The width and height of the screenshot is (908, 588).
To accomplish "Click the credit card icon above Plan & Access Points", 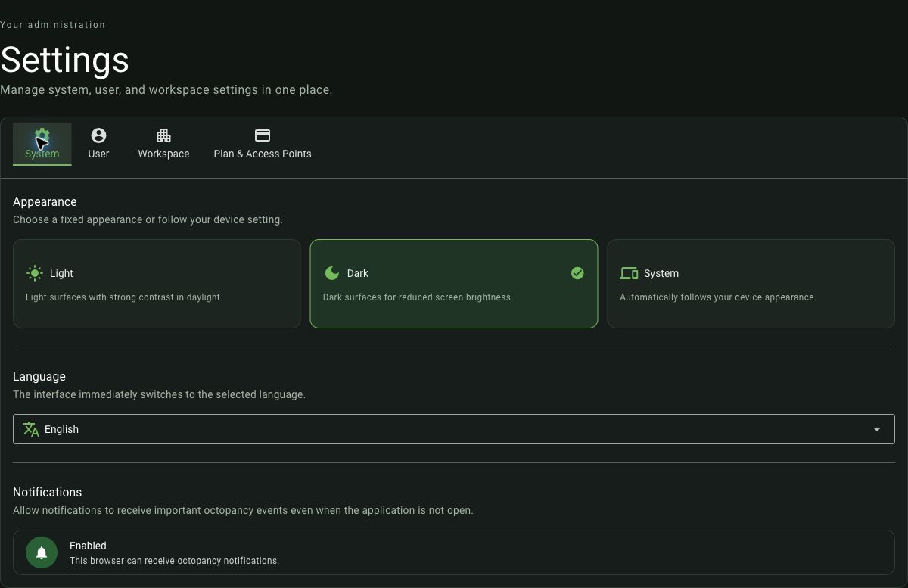I will click(263, 135).
